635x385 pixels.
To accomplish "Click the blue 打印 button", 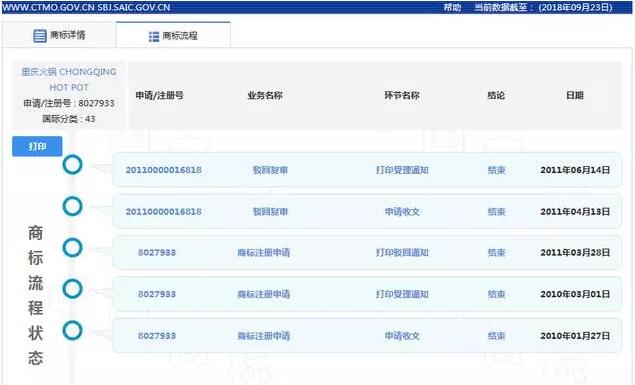I will 37,146.
